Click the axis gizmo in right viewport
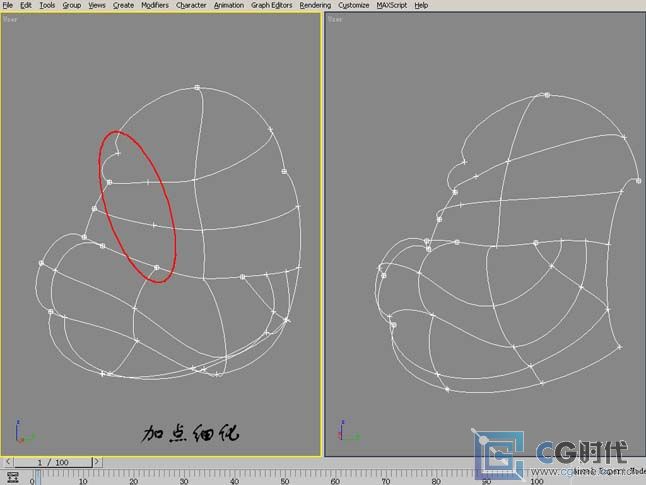 click(x=347, y=431)
